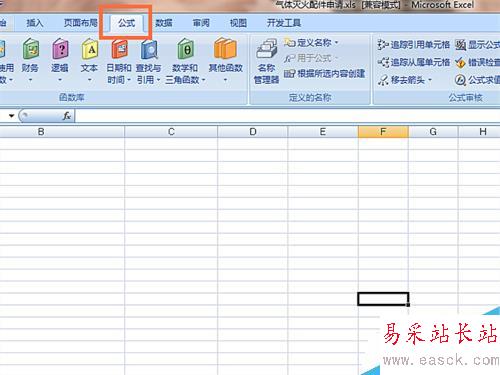Click 公式求值 (Evaluate Formula)
Screen dimensions: 500x375
coord(477,80)
